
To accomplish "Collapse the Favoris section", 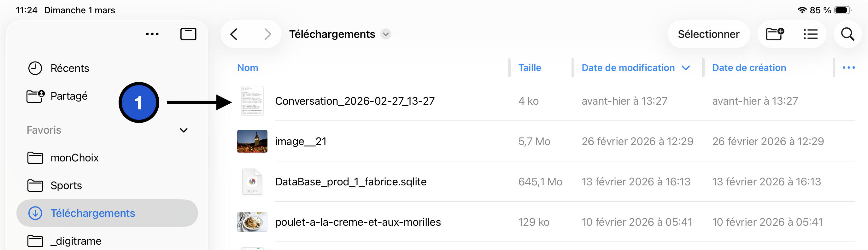I will click(184, 130).
